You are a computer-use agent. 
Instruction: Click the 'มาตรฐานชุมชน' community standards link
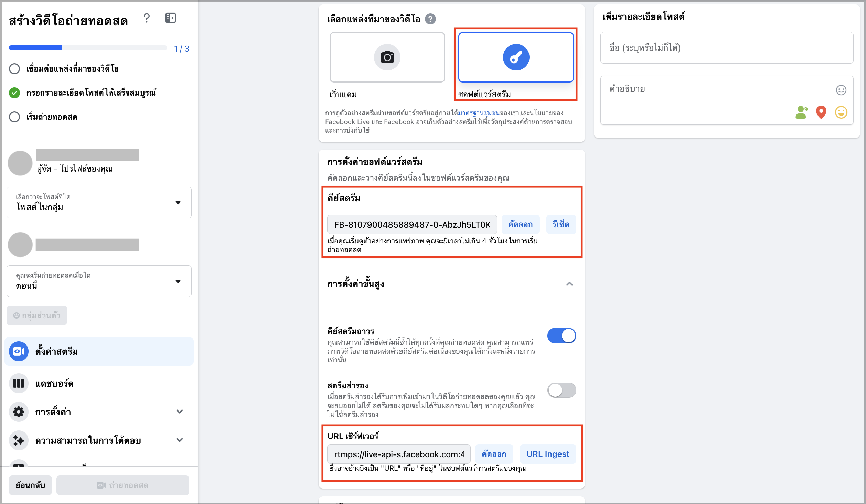[479, 113]
